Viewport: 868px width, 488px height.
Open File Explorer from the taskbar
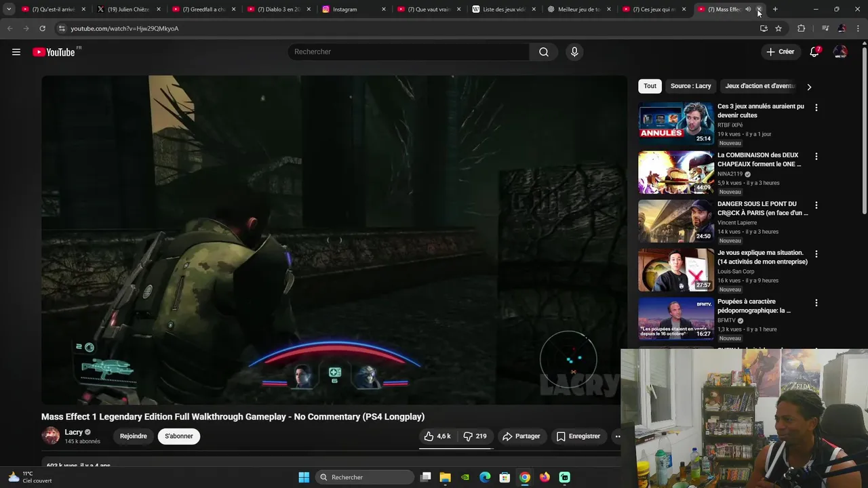pyautogui.click(x=446, y=477)
